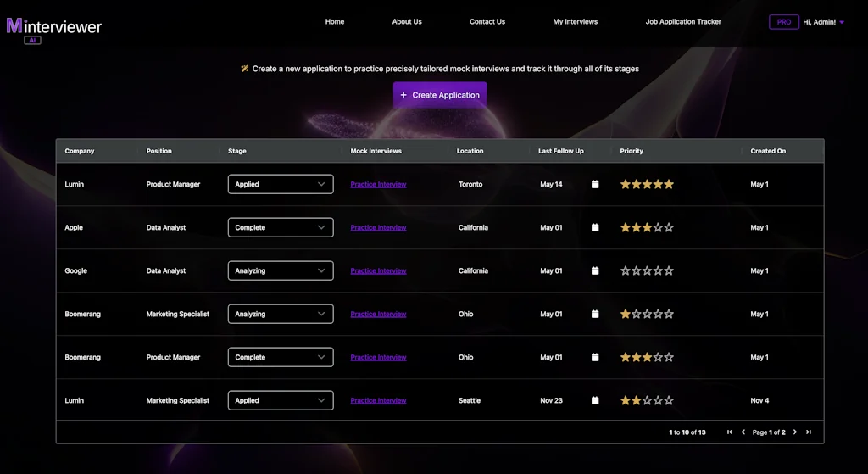Open Practice Interview link for Lumin Toronto

click(378, 184)
